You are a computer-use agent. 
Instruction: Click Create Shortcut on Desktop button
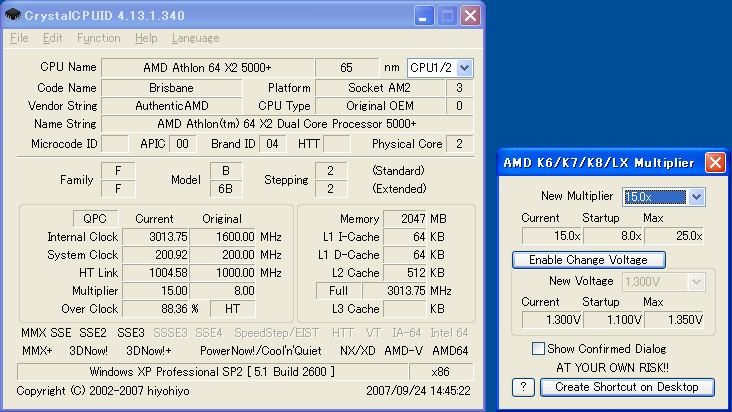[x=628, y=387]
